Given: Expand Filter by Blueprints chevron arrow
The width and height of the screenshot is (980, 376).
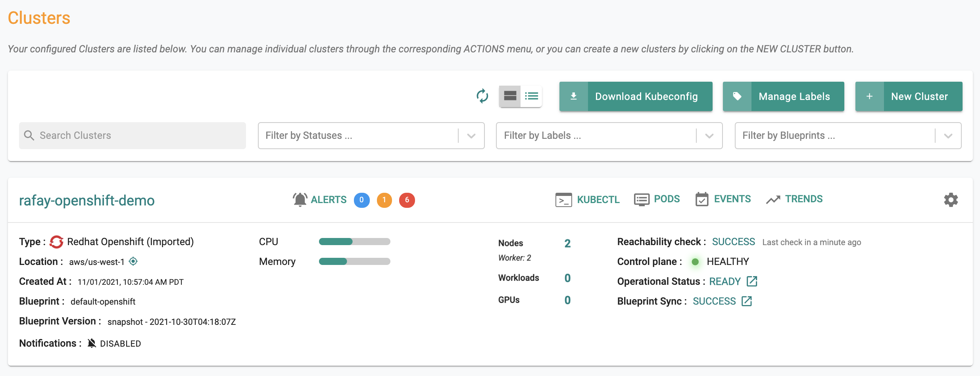Looking at the screenshot, I should click(948, 136).
